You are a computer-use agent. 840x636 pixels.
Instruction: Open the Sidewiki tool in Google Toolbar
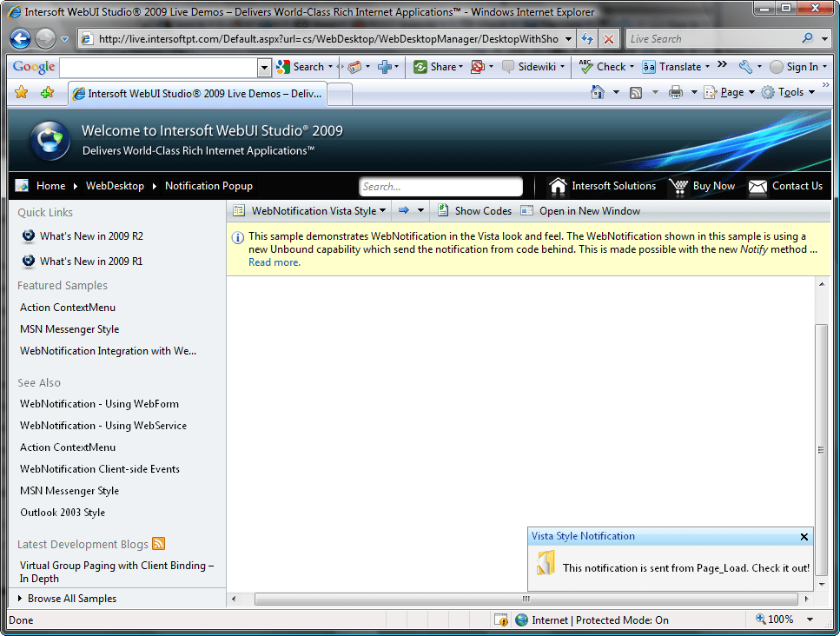509,67
